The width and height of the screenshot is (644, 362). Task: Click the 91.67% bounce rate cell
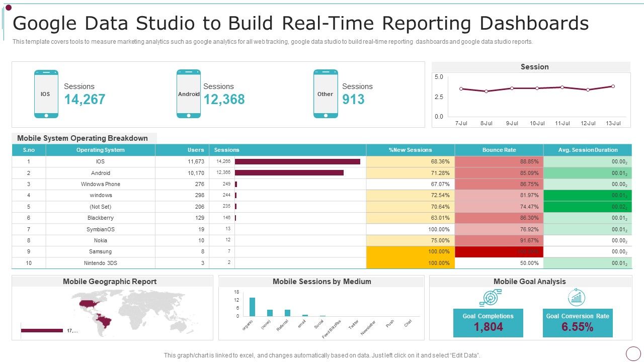pos(499,240)
